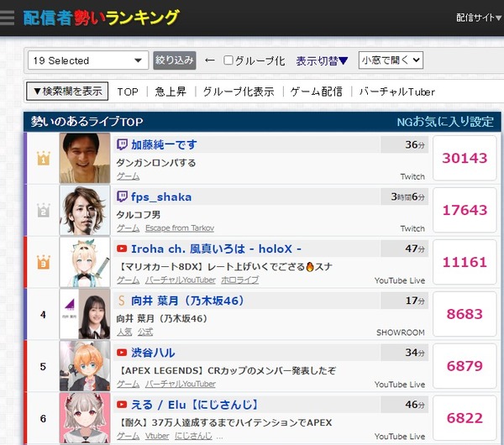This screenshot has height=445, width=504.
Task: Open the ゲーム配信 tab
Action: 317,92
